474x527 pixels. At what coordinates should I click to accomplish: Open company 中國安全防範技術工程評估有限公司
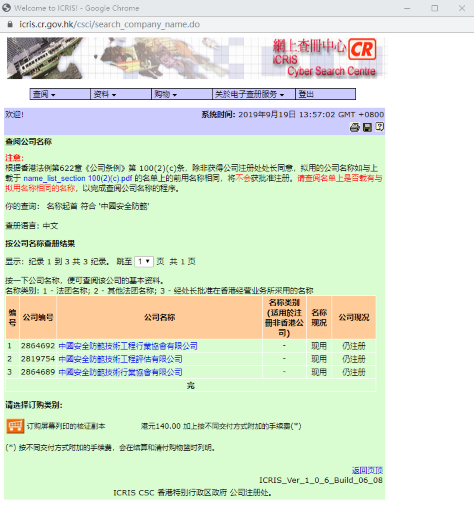pos(120,359)
